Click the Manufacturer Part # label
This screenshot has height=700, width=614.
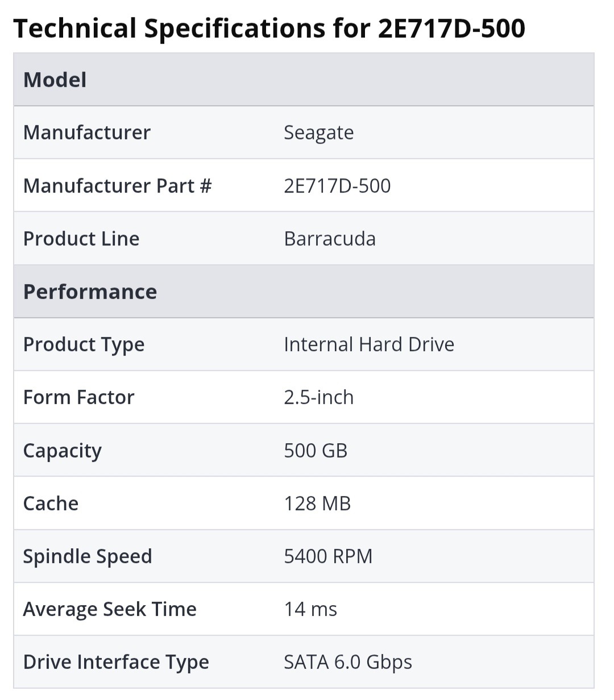click(117, 186)
